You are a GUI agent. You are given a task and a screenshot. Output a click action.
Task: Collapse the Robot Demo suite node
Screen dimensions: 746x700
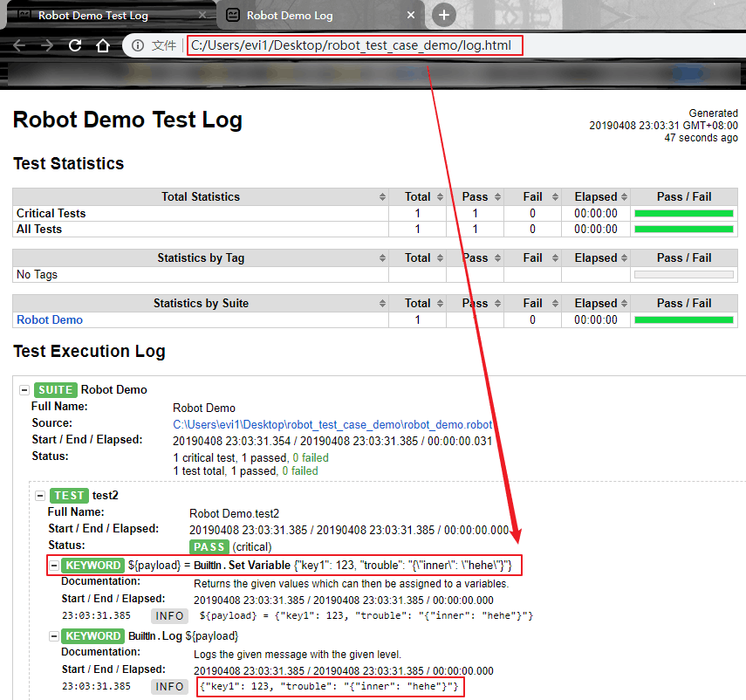pyautogui.click(x=24, y=390)
